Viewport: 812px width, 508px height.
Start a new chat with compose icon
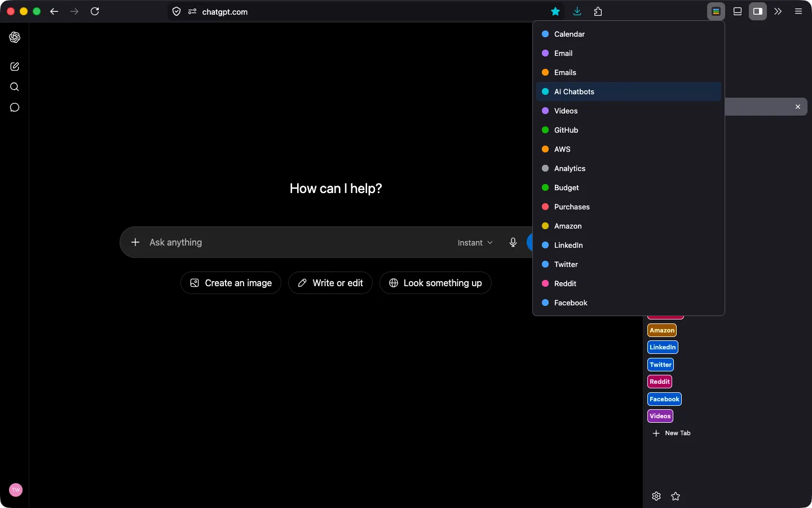click(x=15, y=67)
